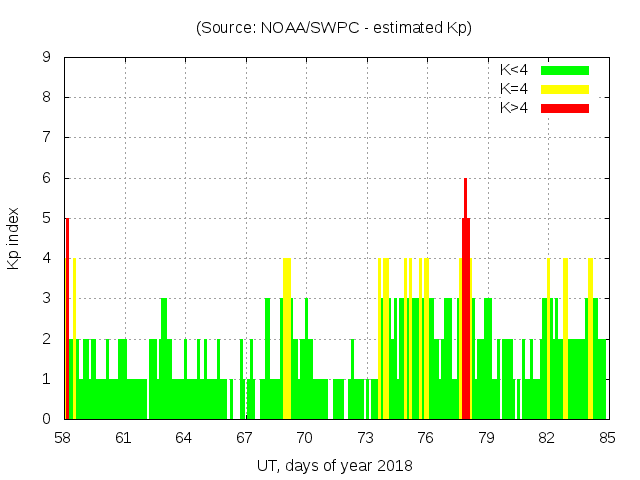640x480 pixels.
Task: Select the K>4 legend label text
Action: click(516, 107)
